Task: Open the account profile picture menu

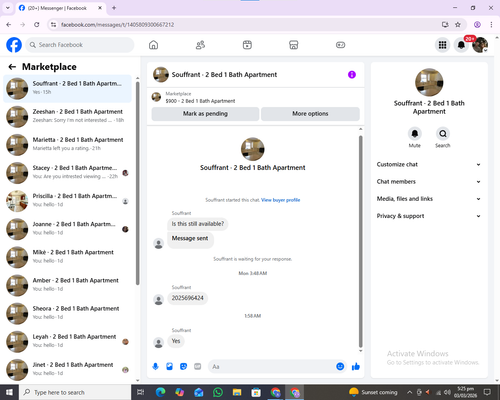Action: 480,45
